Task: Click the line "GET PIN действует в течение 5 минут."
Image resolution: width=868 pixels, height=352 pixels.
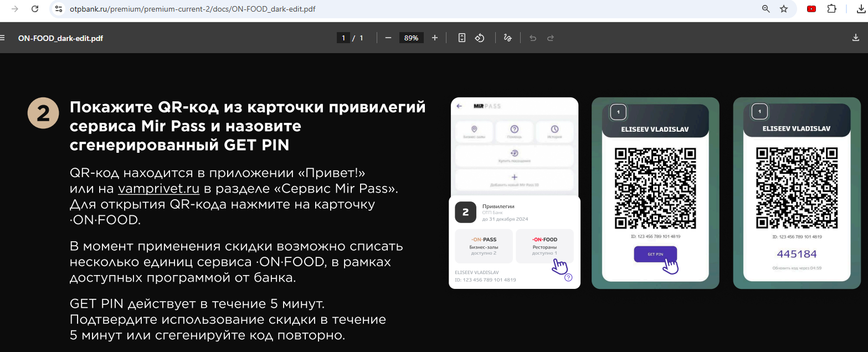Action: (197, 304)
